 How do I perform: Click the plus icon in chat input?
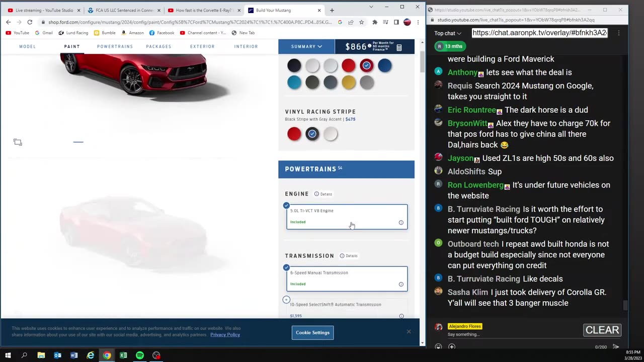(x=452, y=347)
